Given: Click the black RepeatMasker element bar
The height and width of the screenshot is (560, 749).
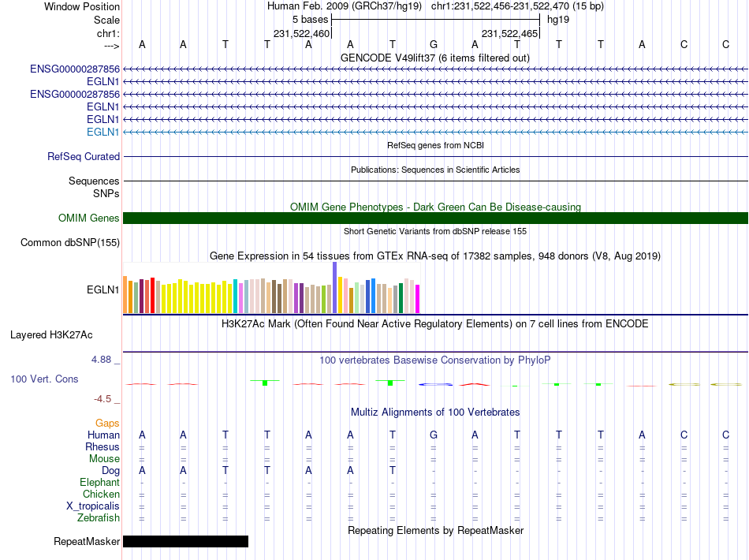Looking at the screenshot, I should pyautogui.click(x=186, y=541).
